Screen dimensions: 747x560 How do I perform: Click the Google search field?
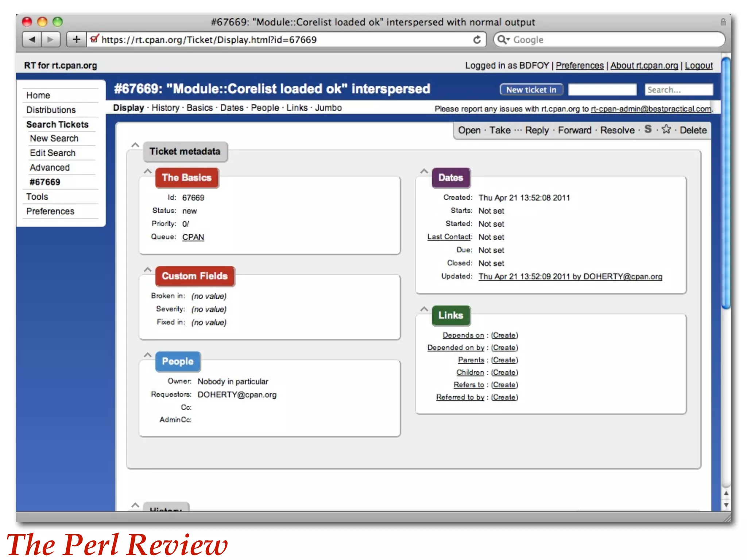(609, 39)
